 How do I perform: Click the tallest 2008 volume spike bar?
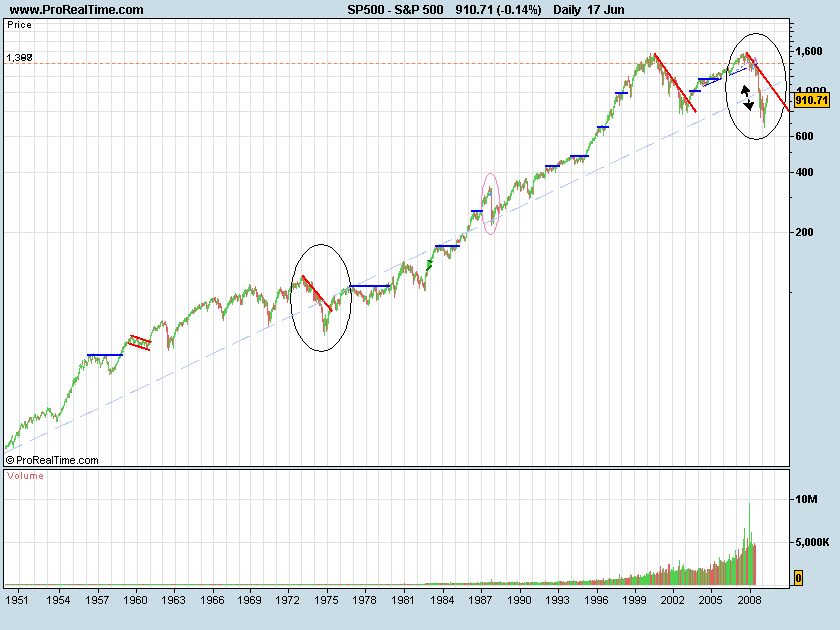[x=749, y=544]
